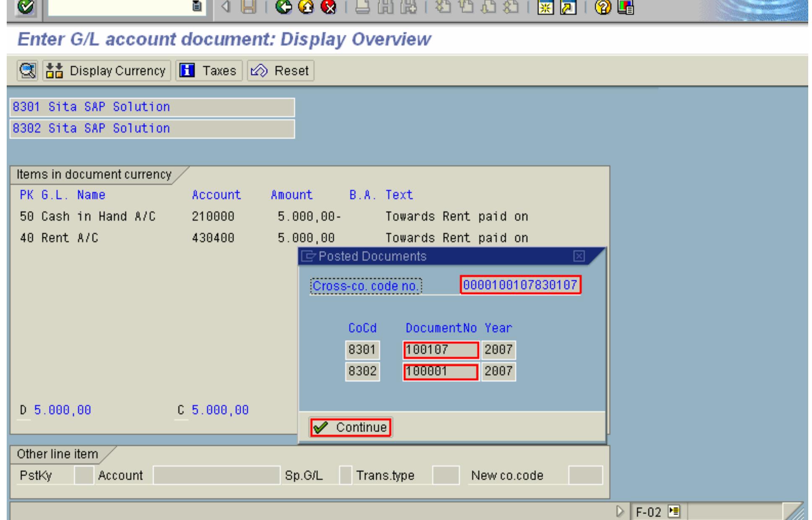Click the green Enter checkmark icon in toolbar
812x520 pixels.
[26, 8]
